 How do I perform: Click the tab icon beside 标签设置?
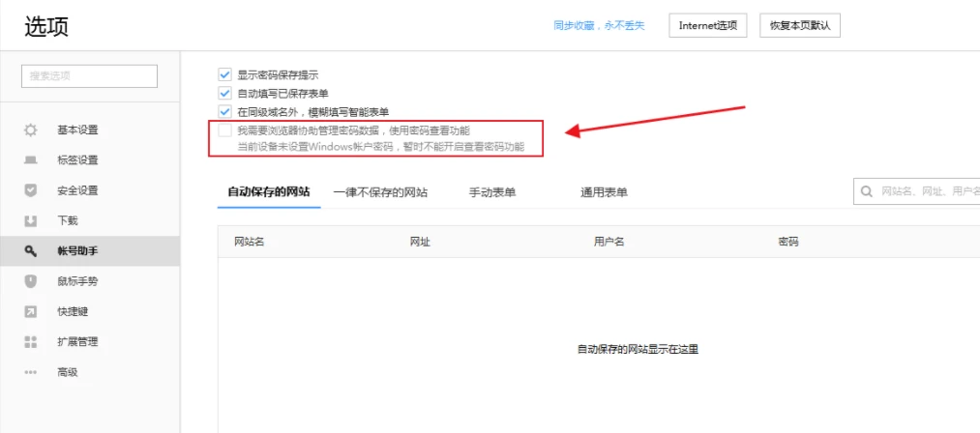click(x=31, y=160)
